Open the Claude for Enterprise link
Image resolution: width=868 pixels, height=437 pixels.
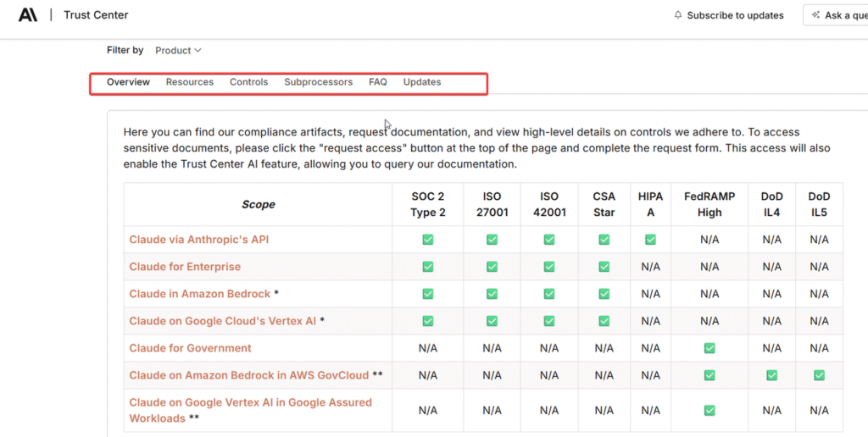[x=185, y=267]
